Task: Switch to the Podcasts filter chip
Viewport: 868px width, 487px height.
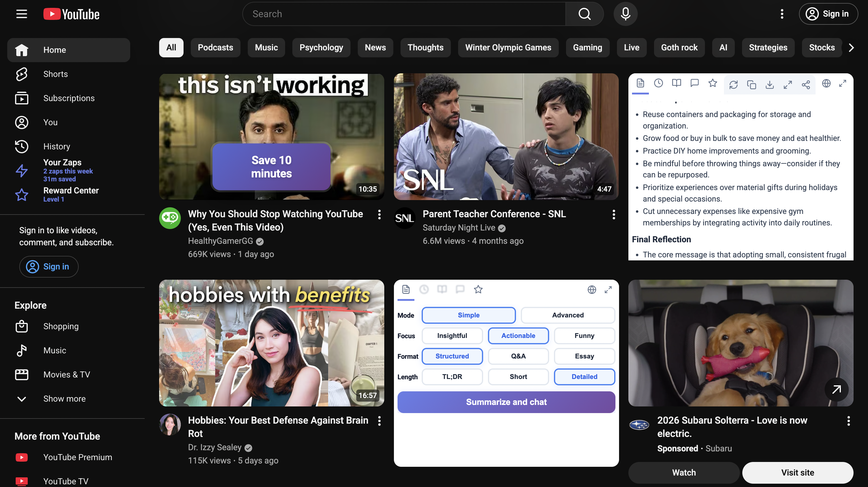Action: click(215, 48)
